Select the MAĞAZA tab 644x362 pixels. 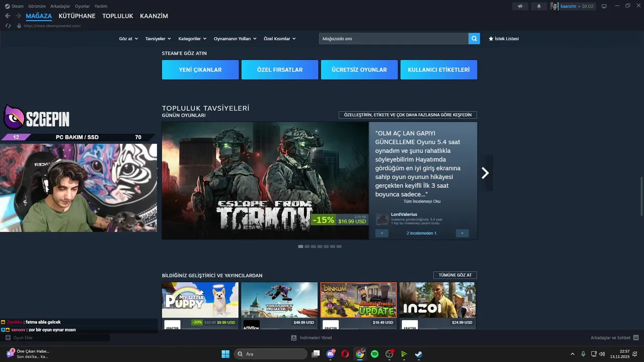[x=39, y=16]
